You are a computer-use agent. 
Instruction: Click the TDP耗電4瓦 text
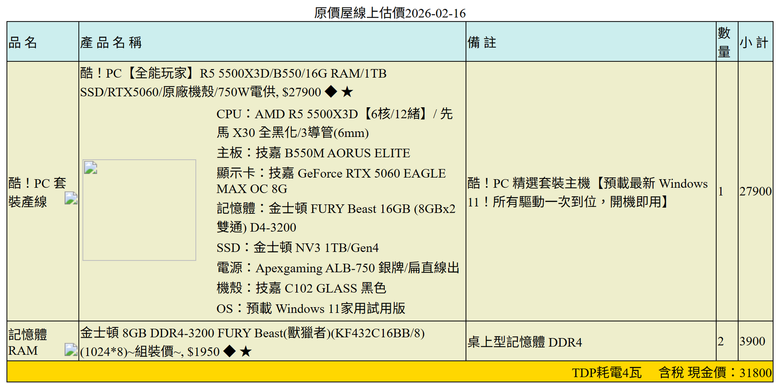pyautogui.click(x=607, y=372)
